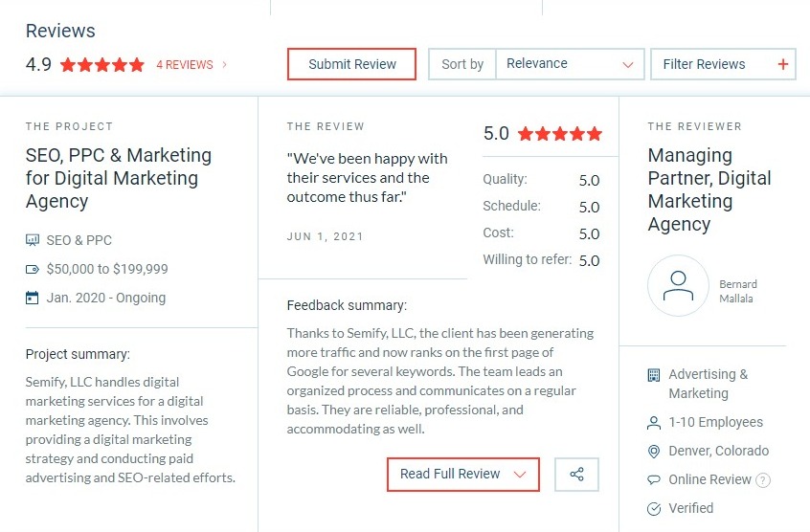Click the share icon button

coord(576,475)
